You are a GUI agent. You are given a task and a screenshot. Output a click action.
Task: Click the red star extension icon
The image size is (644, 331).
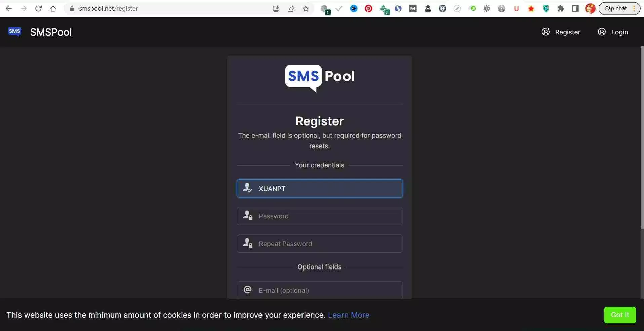pos(531,9)
